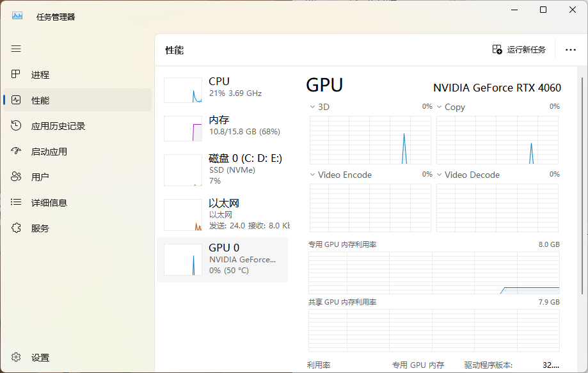Open 设置 gear icon
This screenshot has height=373, width=588.
[16, 357]
